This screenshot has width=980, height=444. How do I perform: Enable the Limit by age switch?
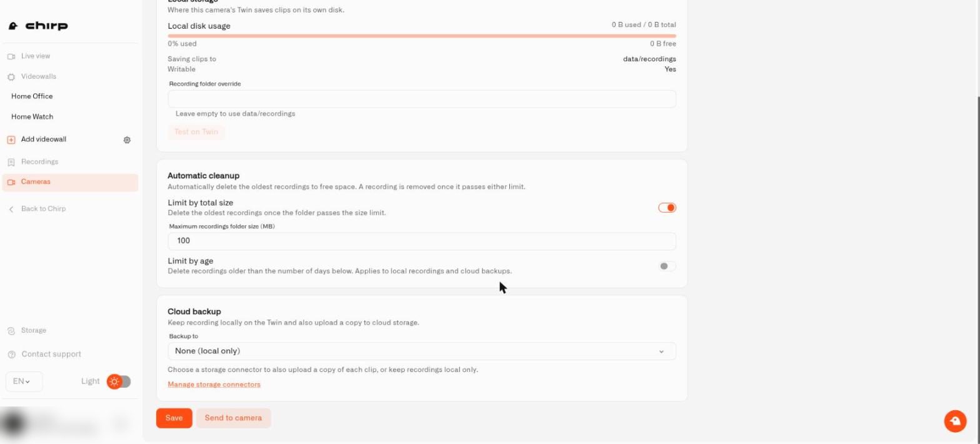click(x=667, y=266)
